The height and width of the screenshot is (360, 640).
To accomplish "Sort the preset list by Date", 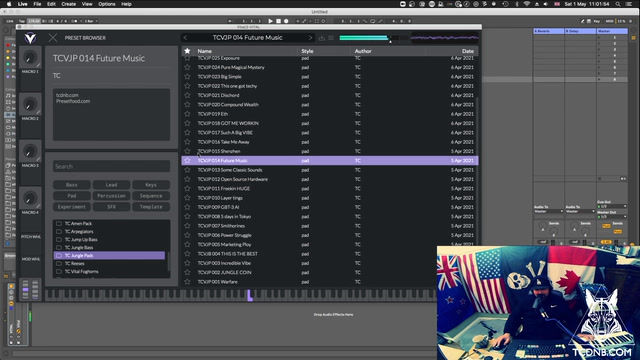I will click(468, 51).
